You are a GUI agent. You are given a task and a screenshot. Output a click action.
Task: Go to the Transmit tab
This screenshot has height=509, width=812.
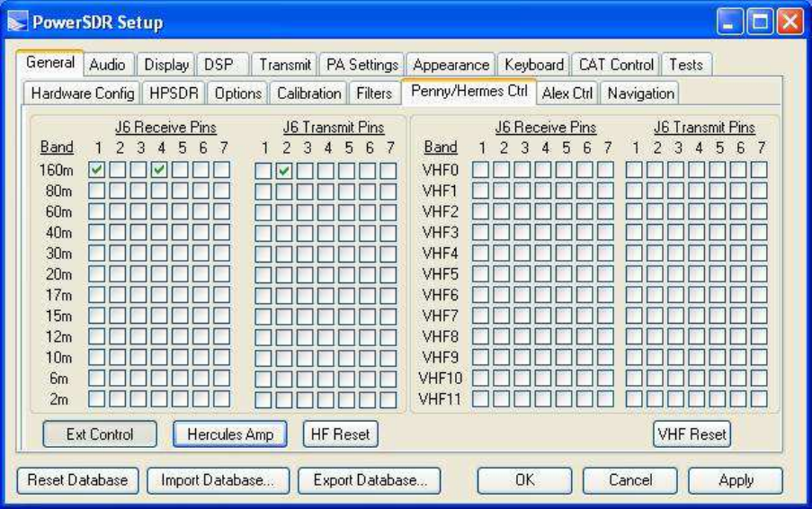click(285, 65)
